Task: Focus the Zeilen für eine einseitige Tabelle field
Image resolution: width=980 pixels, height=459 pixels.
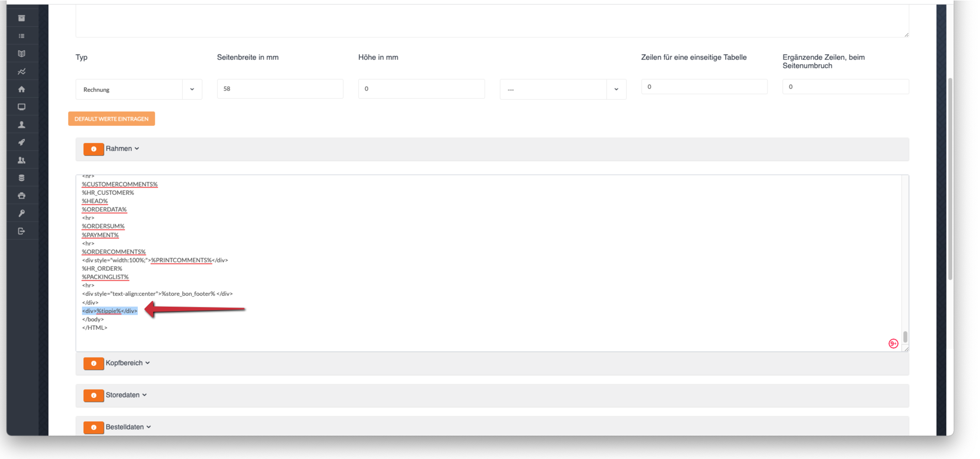Action: 704,87
